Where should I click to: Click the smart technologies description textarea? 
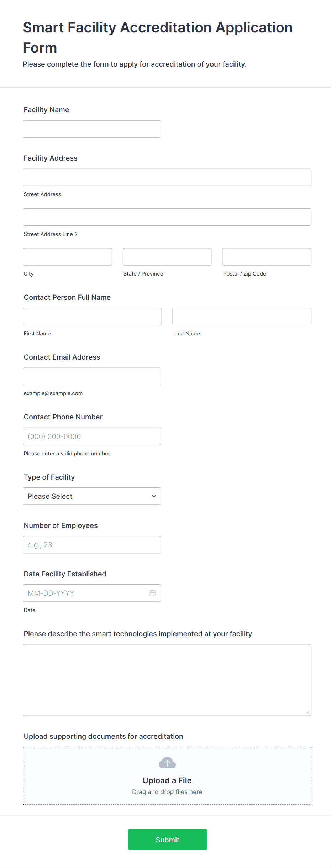click(x=167, y=680)
